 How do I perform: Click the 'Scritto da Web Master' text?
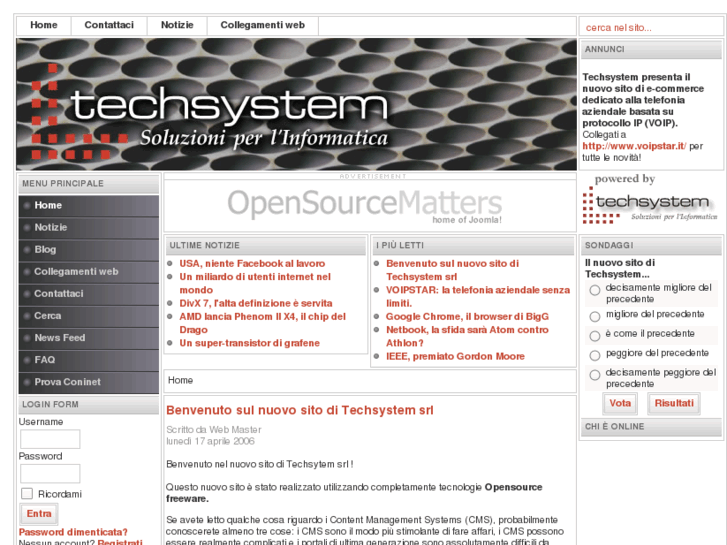pyautogui.click(x=214, y=430)
